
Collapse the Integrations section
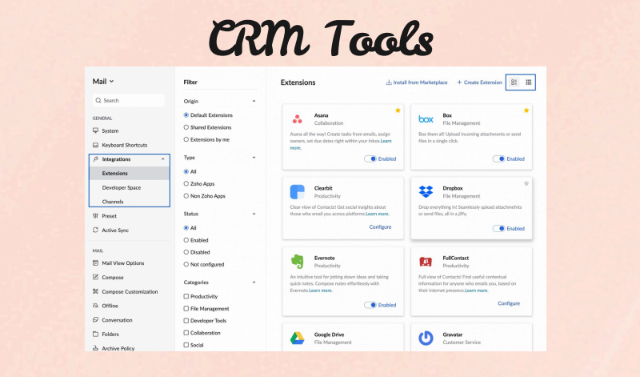pyautogui.click(x=163, y=159)
